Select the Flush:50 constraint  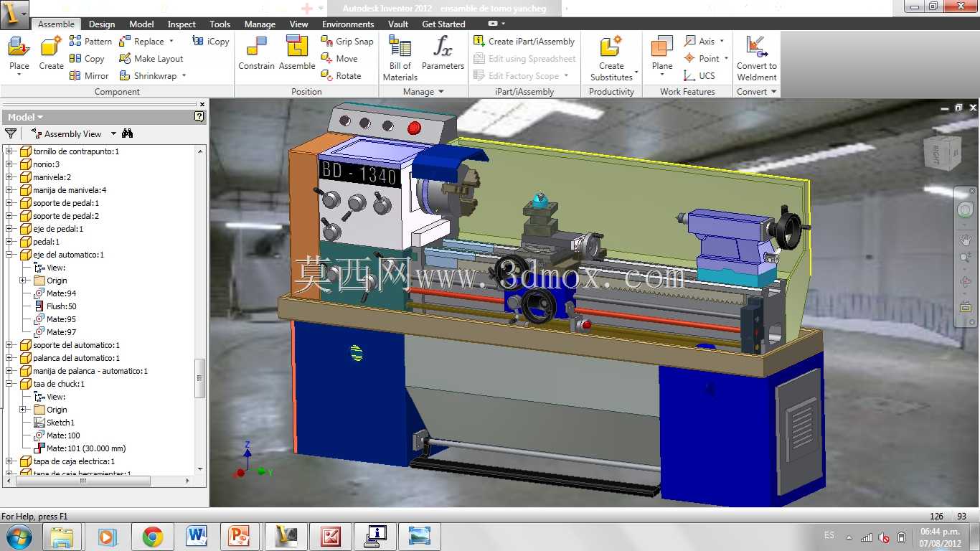[55, 306]
